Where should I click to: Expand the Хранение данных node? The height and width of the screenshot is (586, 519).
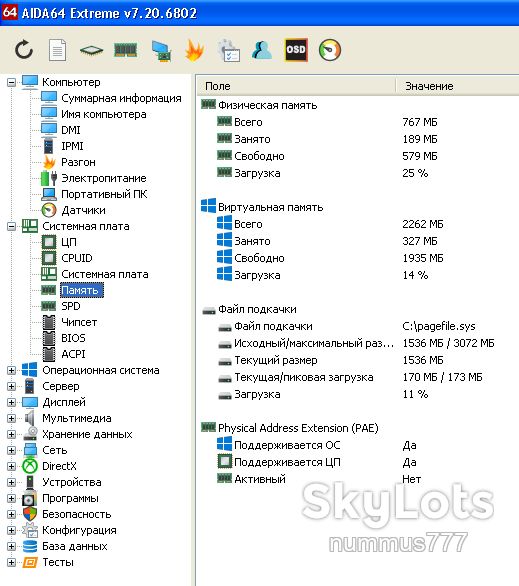(x=12, y=434)
